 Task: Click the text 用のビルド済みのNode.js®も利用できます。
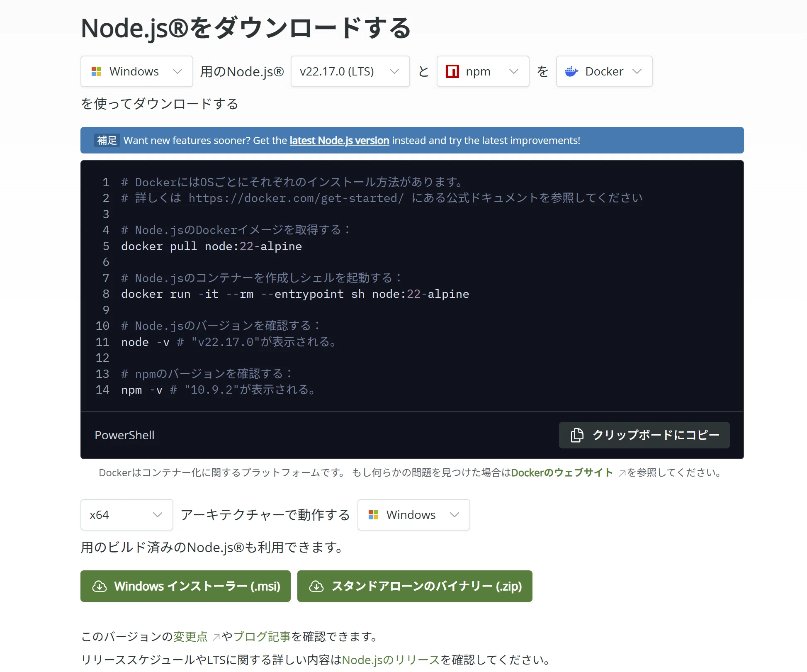point(213,548)
